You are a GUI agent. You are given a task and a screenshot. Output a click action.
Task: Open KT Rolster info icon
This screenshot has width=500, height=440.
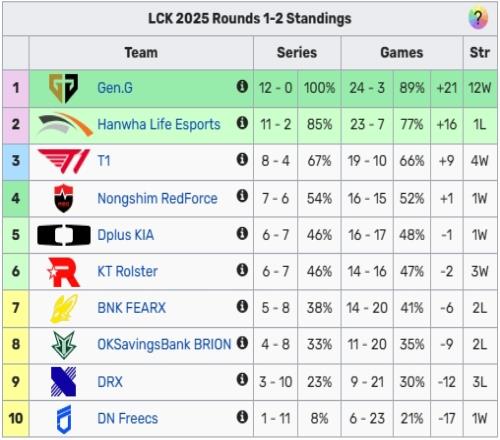pos(242,270)
